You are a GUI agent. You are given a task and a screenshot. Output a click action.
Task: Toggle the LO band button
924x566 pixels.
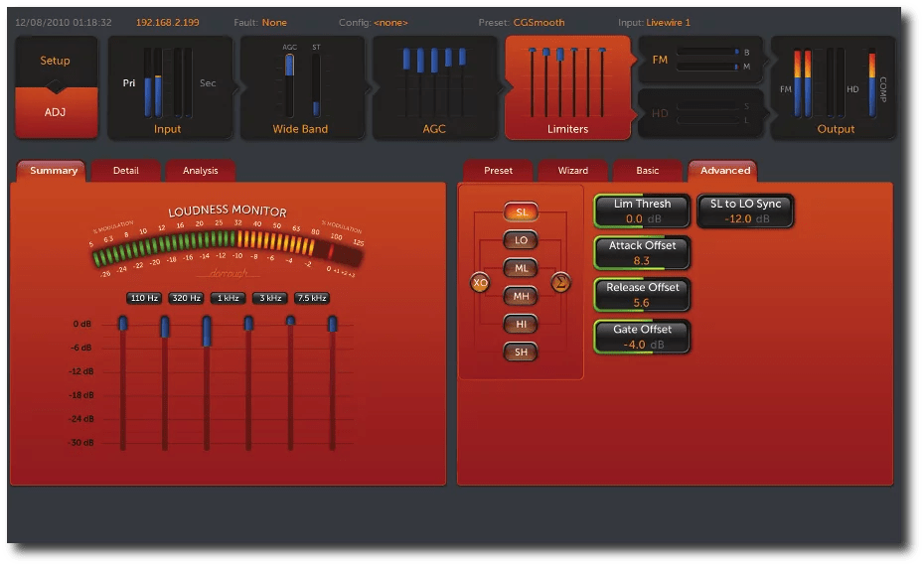tap(521, 240)
